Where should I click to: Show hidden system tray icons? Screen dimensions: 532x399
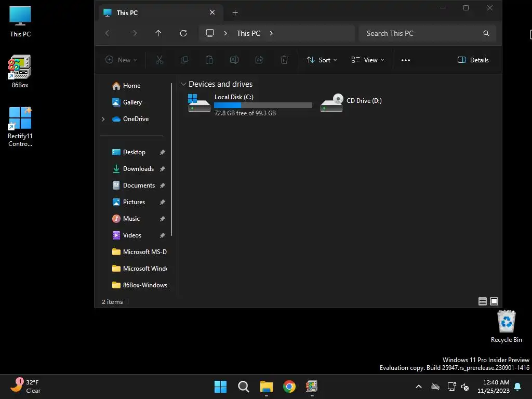click(x=419, y=387)
